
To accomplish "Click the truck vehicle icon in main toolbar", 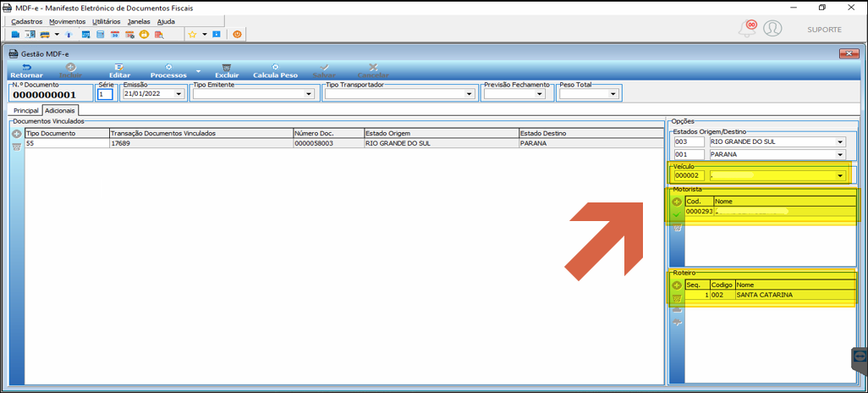I will tap(45, 35).
